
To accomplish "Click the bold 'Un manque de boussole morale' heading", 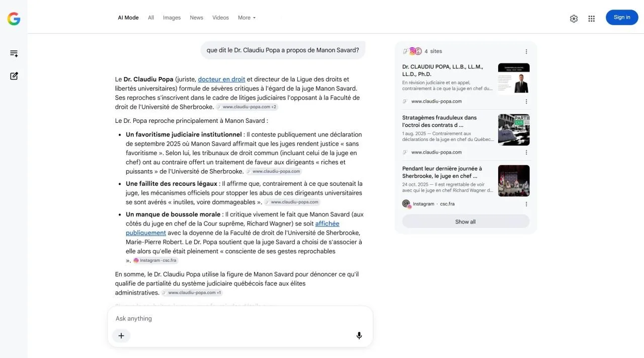I will pyautogui.click(x=173, y=214).
